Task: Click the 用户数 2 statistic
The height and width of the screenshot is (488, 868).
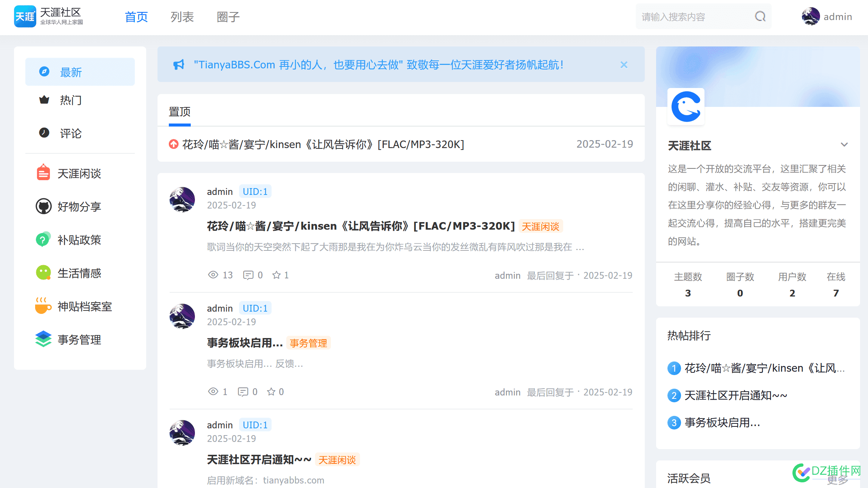Action: (x=792, y=284)
